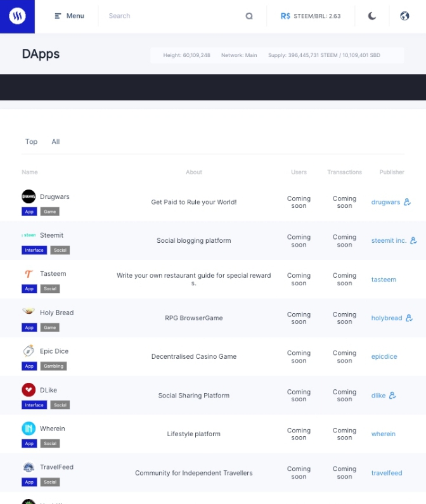Open the travelfeed publisher link

(x=387, y=473)
